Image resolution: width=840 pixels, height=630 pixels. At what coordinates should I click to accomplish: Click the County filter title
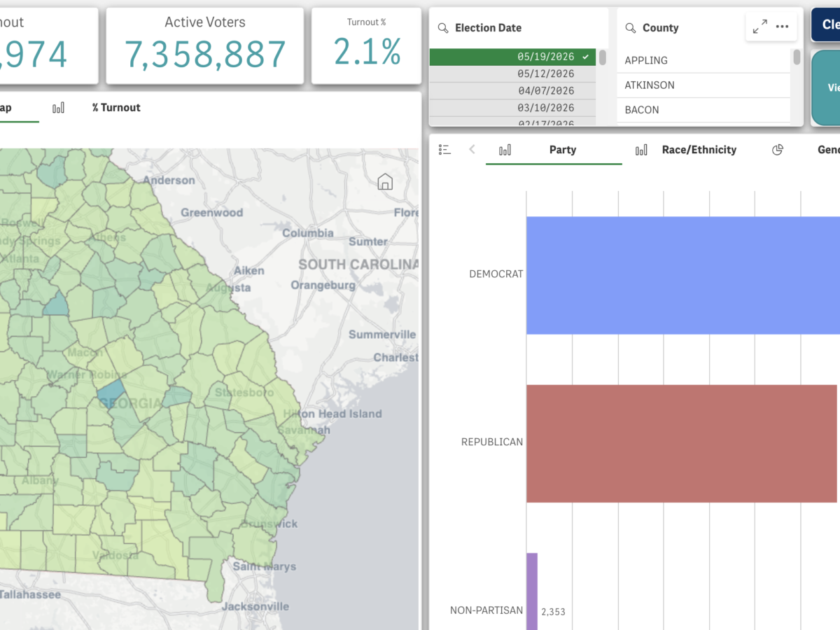(660, 28)
